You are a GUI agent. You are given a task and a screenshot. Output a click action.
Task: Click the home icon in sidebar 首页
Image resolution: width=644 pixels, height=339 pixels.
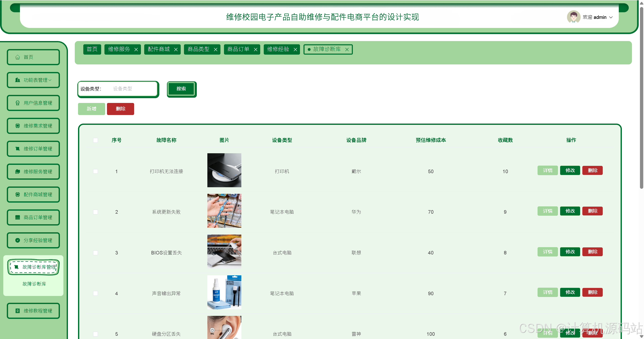pyautogui.click(x=18, y=57)
